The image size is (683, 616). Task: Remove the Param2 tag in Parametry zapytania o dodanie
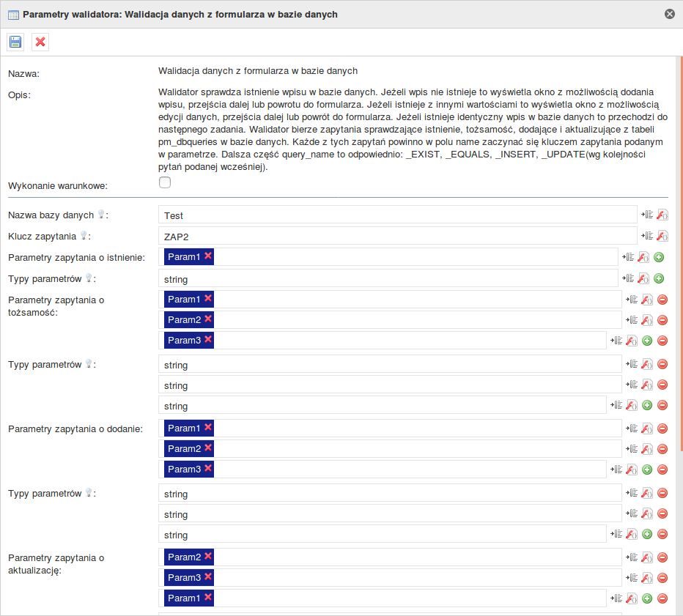[x=209, y=448]
